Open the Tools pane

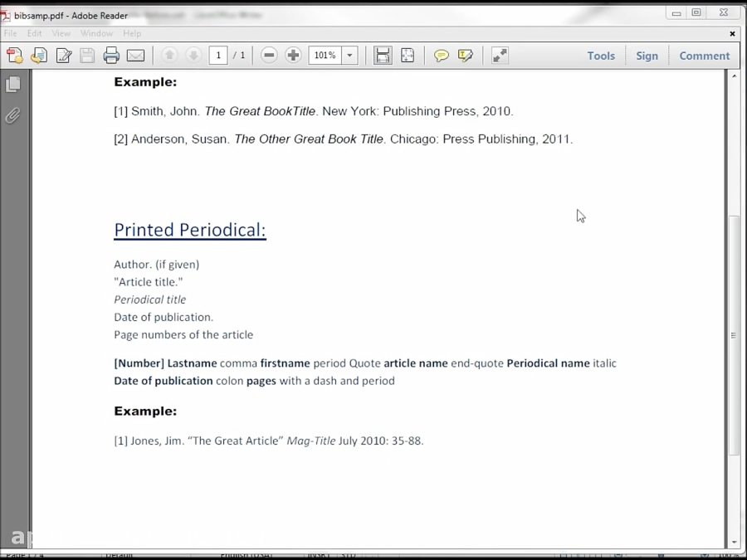(x=600, y=55)
